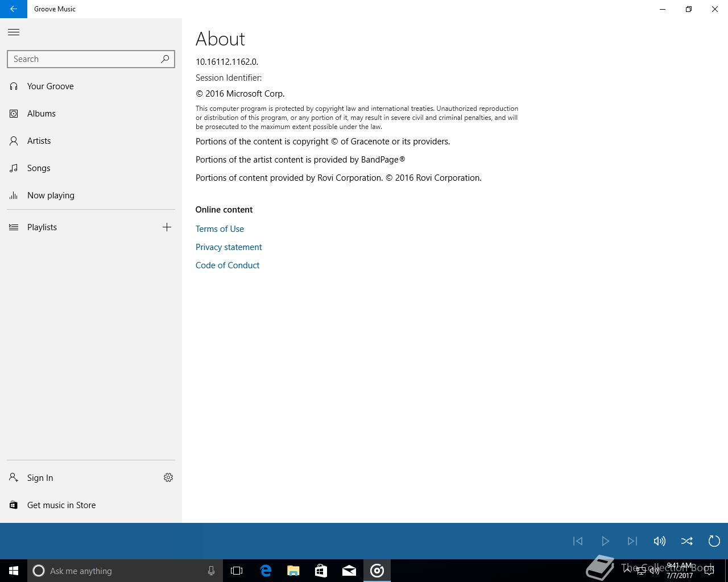The image size is (728, 582).
Task: Open the Playlists section
Action: point(77,227)
